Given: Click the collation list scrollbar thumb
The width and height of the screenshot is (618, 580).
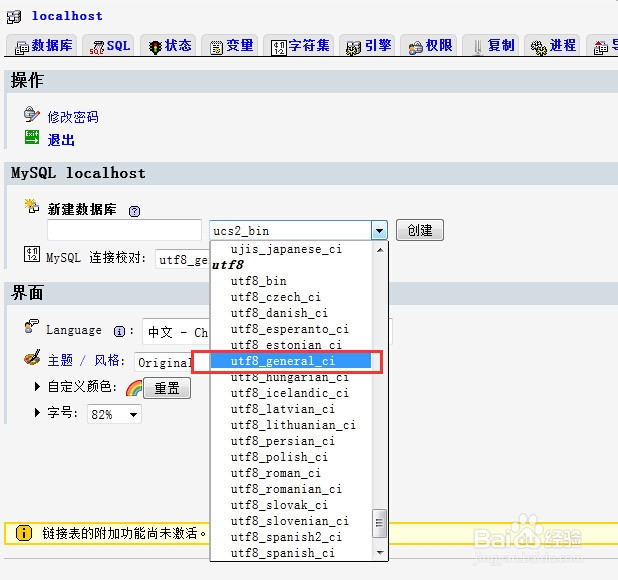Looking at the screenshot, I should [379, 523].
